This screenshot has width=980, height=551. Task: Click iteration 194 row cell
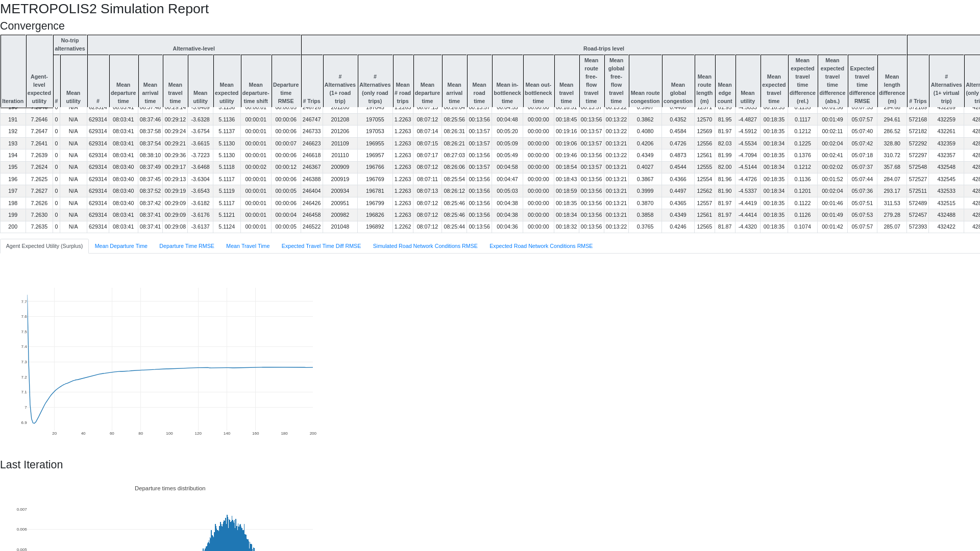point(13,155)
